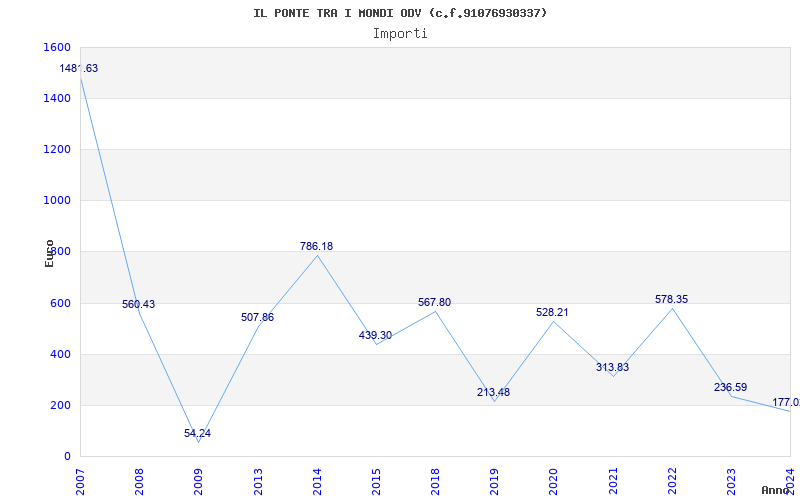The height and width of the screenshot is (500, 800).
Task: Click the 0 y-axis tick label
Action: (x=67, y=457)
